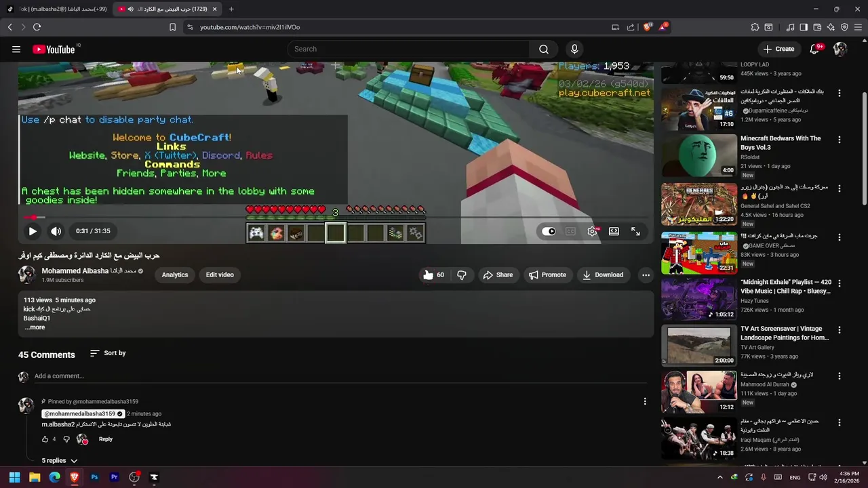This screenshot has height=488, width=868.
Task: Open account avatar menu in YouTube header
Action: [x=840, y=49]
